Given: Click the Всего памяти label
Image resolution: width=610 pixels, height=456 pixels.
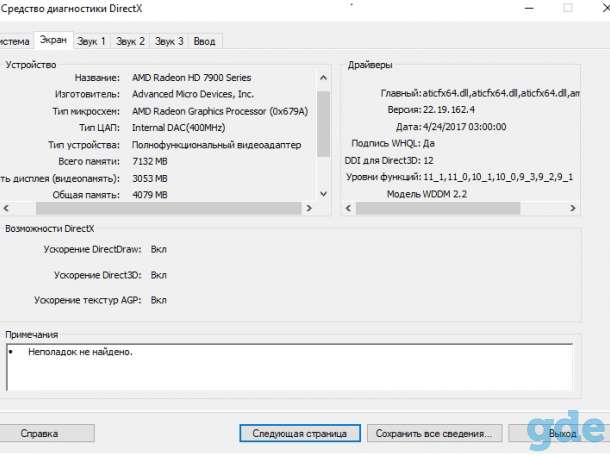Looking at the screenshot, I should tap(89, 161).
